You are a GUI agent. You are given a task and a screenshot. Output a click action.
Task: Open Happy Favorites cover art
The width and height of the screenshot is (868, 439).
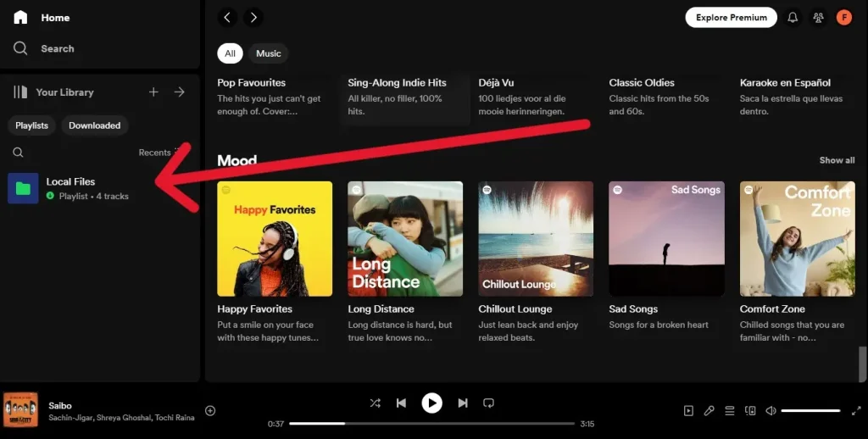(275, 239)
